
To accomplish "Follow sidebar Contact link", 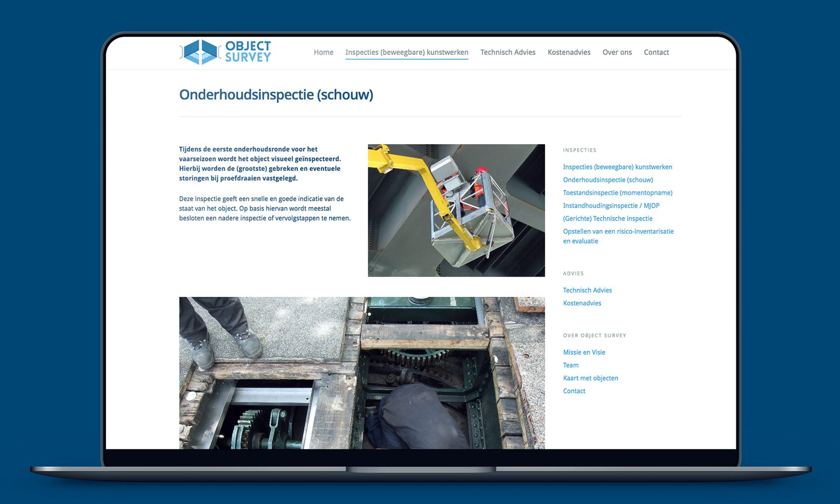I will [x=574, y=391].
